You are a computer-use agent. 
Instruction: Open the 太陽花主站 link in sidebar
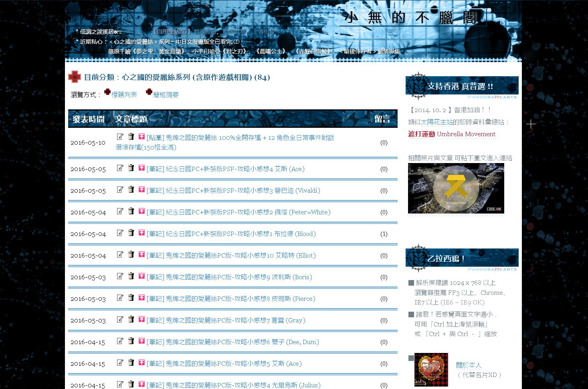click(437, 122)
